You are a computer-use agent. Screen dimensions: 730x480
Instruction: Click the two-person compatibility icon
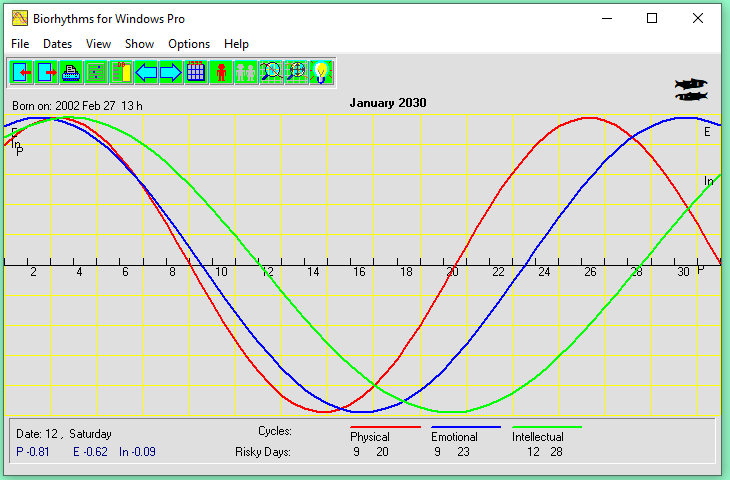246,72
